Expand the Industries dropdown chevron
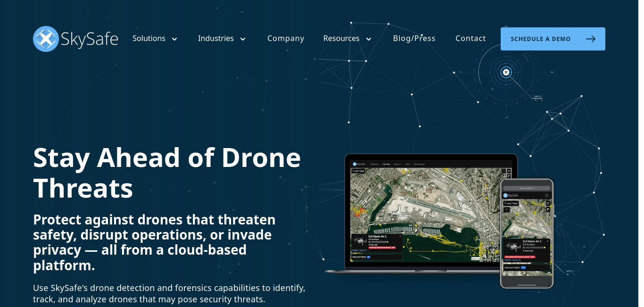644x307 pixels. click(x=243, y=39)
